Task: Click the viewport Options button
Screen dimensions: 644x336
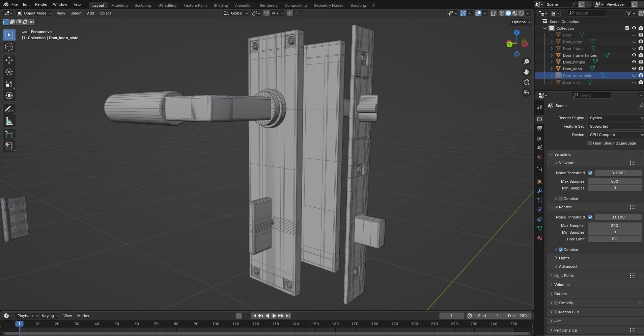Action: (521, 22)
